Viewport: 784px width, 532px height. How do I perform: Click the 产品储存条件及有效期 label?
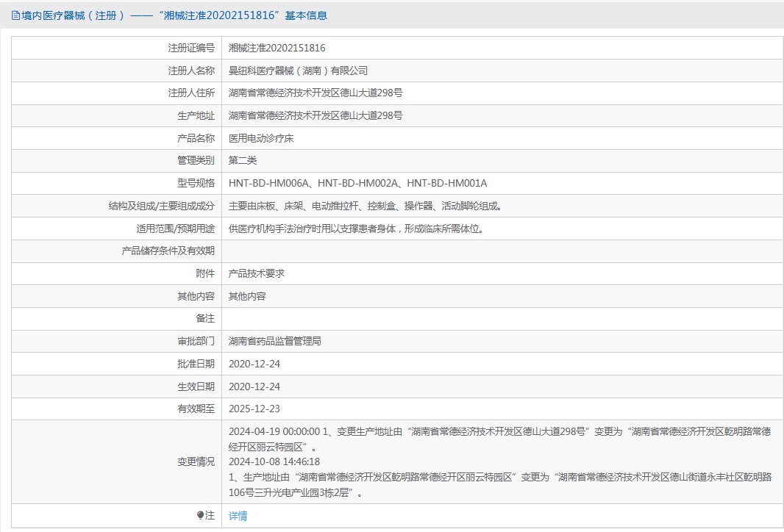coord(168,251)
